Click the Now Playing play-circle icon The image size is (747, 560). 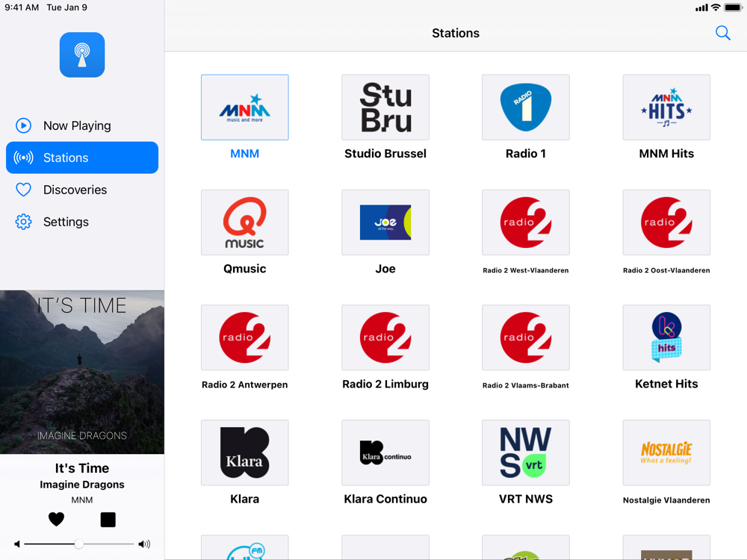(23, 125)
